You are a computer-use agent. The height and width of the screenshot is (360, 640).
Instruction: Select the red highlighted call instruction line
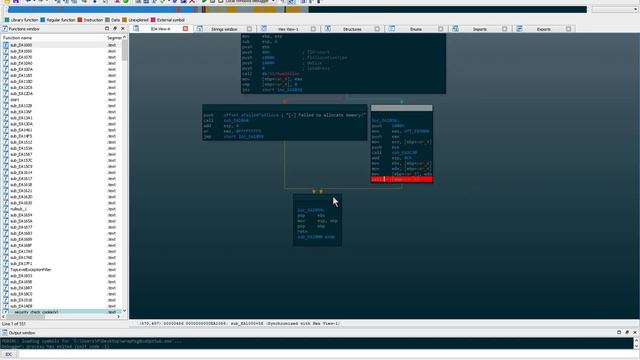[x=402, y=179]
